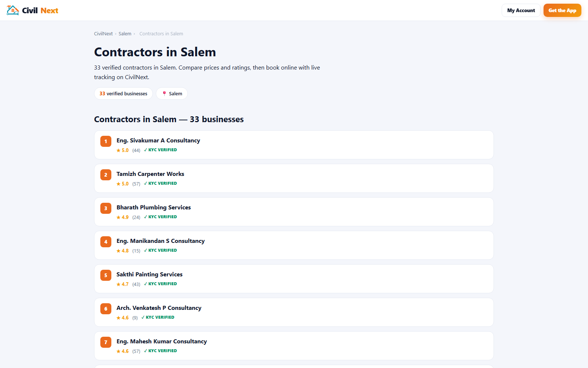Select the Salem location chip
Image resolution: width=588 pixels, height=368 pixels.
pyautogui.click(x=172, y=93)
